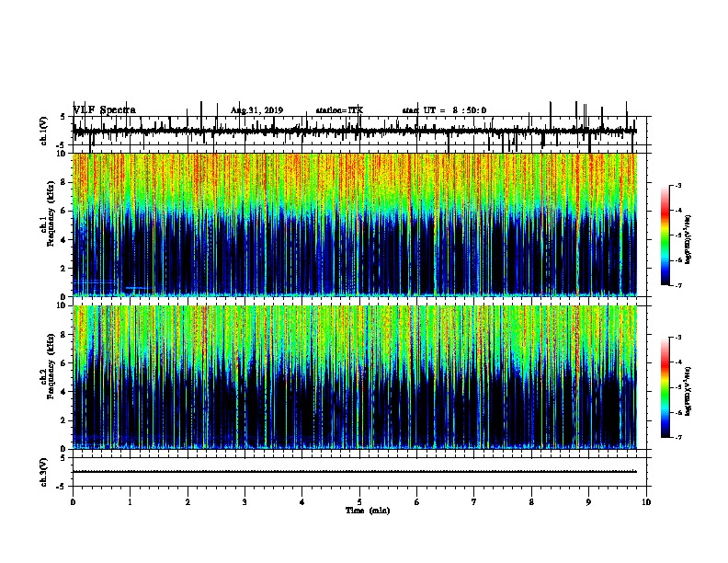728x563 pixels.
Task: Click the ch.2 spectrogram color scale bar
Action: (665, 387)
